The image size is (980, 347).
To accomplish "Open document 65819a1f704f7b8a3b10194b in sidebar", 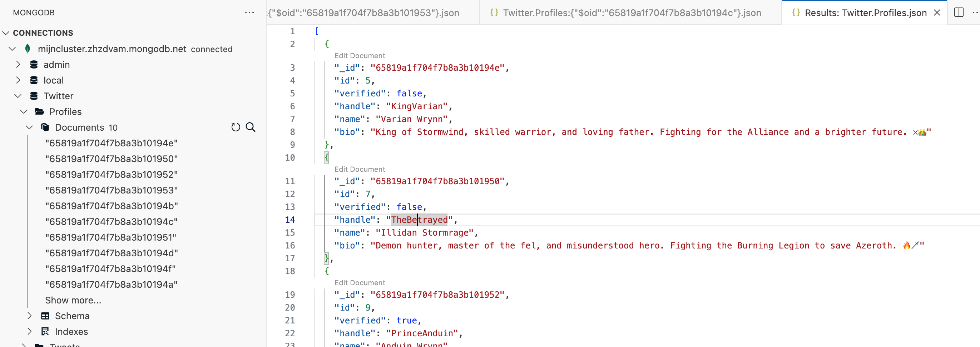I will (x=112, y=206).
